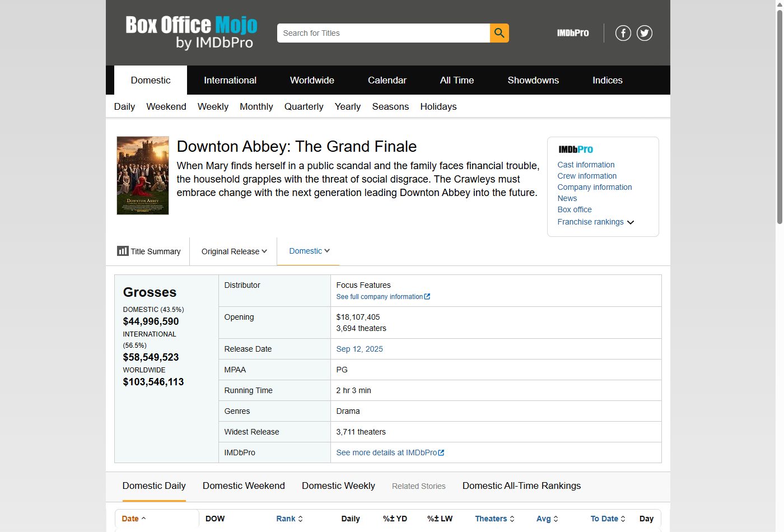Click external link icon beside IMDbPro details
Image resolution: width=784 pixels, height=532 pixels.
pos(441,452)
